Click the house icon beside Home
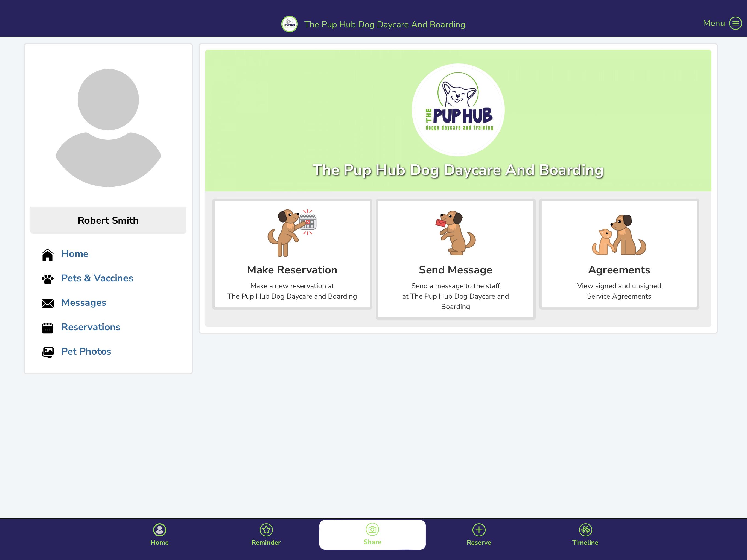The width and height of the screenshot is (747, 560). tap(48, 255)
